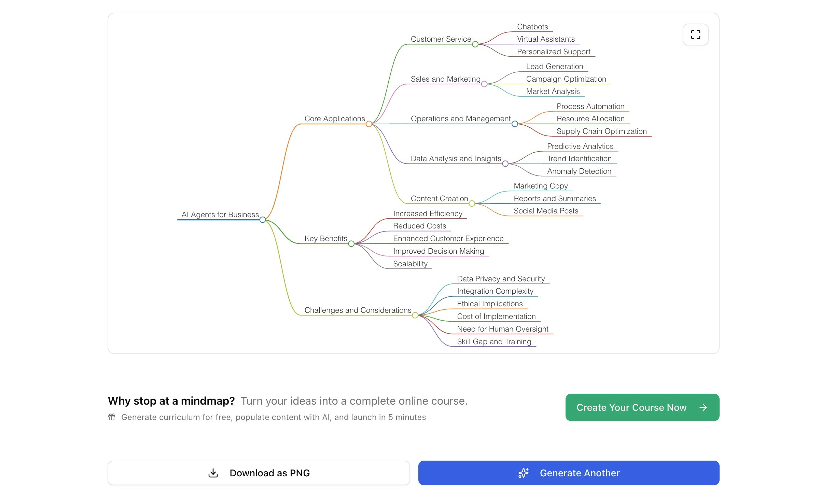Collapse the Core Applications node circle
Image resolution: width=821 pixels, height=504 pixels.
pos(369,124)
